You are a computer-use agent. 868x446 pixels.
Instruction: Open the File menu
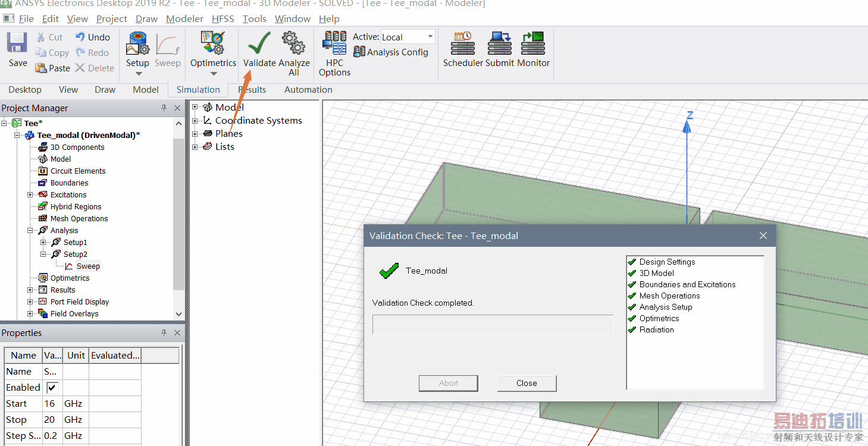(26, 19)
